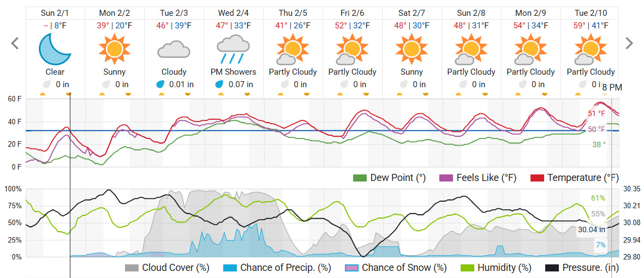Select the Mon 2/9 day header
Image resolution: width=644 pixels, height=278 pixels.
click(x=530, y=13)
